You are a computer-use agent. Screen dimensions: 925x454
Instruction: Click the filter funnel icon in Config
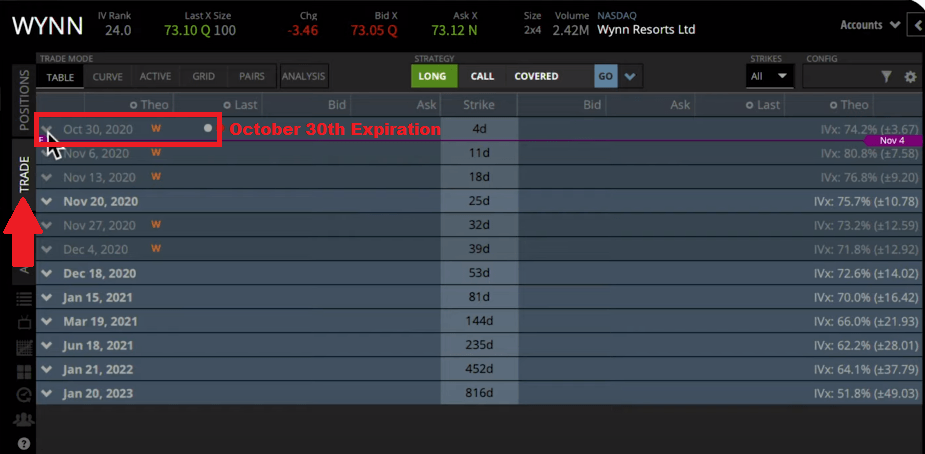point(886,77)
